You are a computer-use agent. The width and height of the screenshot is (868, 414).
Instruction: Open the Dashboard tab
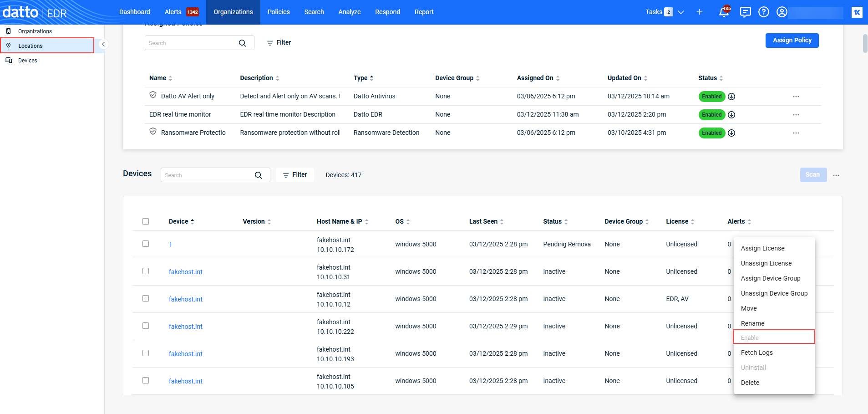135,12
